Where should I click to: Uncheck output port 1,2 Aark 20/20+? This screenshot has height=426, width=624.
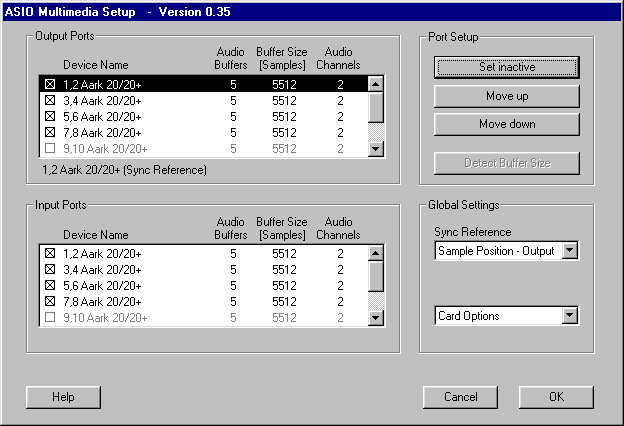pyautogui.click(x=50, y=85)
